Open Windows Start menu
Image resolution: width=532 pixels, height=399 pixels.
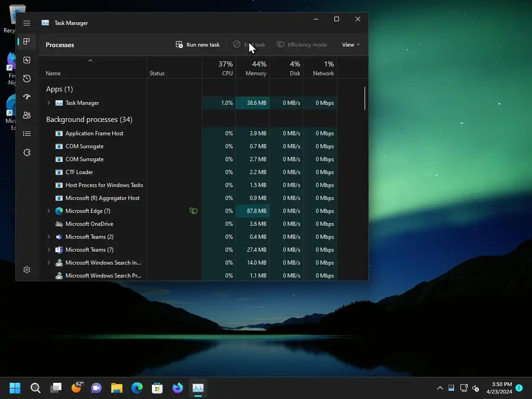click(15, 388)
